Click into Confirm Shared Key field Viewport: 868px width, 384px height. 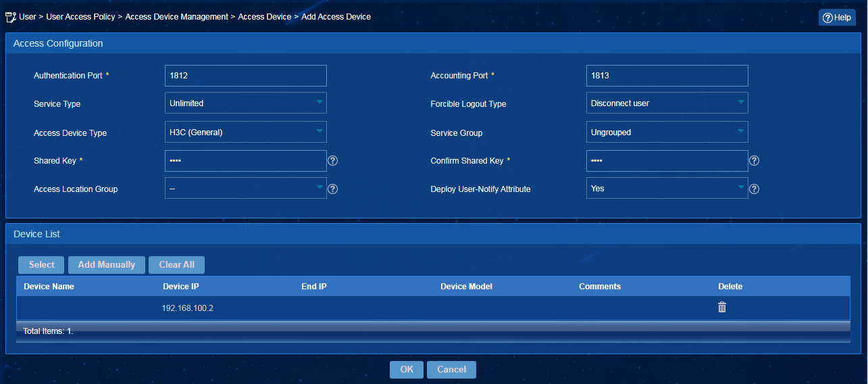point(667,161)
